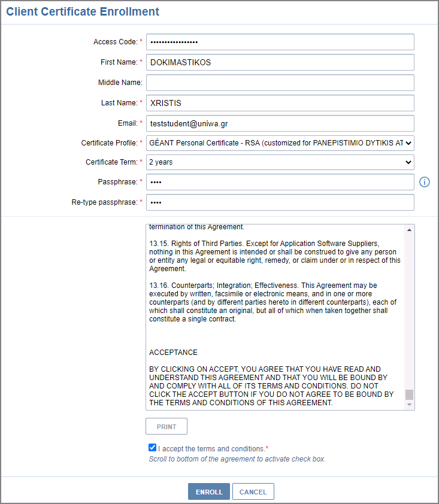
Task: Click the 'I accept the terms and conditions' label
Action: 213,449
